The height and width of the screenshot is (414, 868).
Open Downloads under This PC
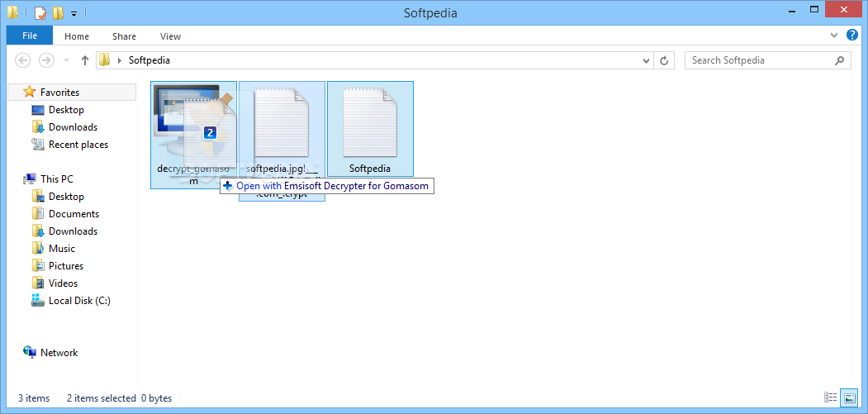(x=73, y=231)
